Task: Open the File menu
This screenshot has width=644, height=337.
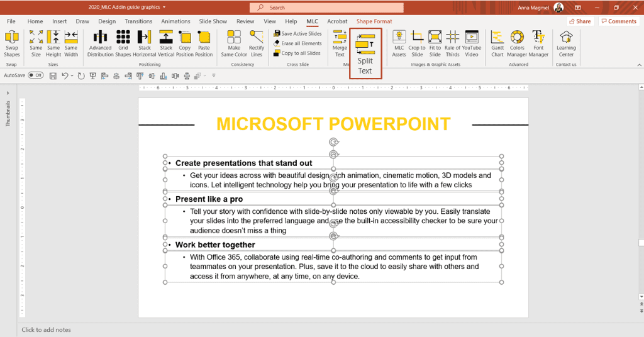Action: coord(11,21)
